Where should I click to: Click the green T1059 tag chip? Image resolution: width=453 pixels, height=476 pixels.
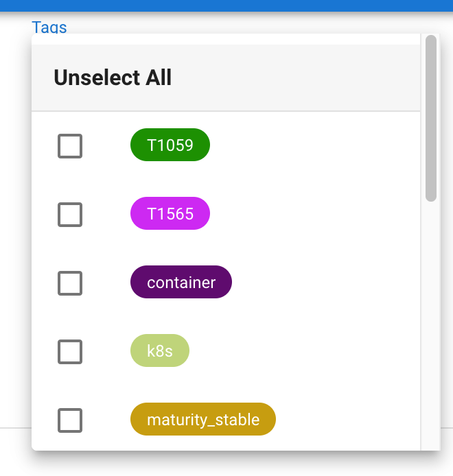[x=170, y=145]
